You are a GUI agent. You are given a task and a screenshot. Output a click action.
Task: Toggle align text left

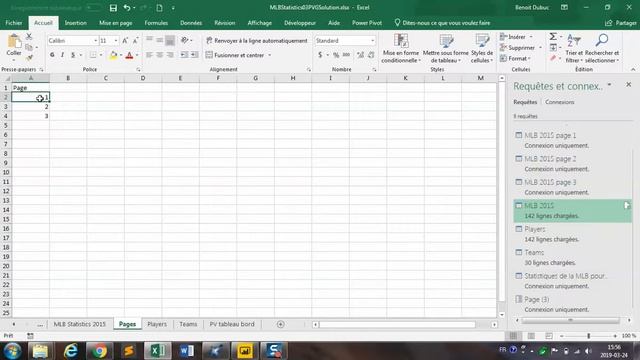(149, 55)
